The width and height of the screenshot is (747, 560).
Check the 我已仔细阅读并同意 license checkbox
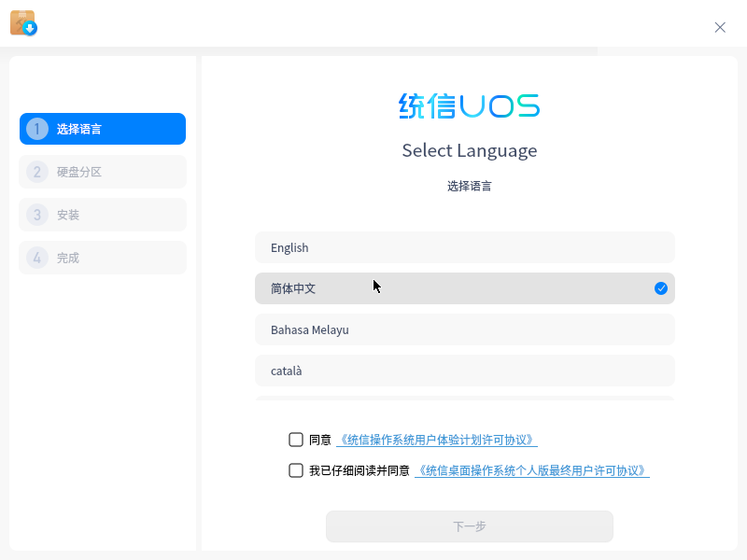coord(296,470)
